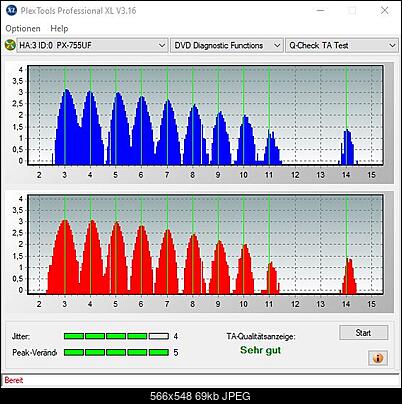Click the TA-Qualitätsanzeige label
Image resolution: width=402 pixels, height=404 pixels.
261,336
